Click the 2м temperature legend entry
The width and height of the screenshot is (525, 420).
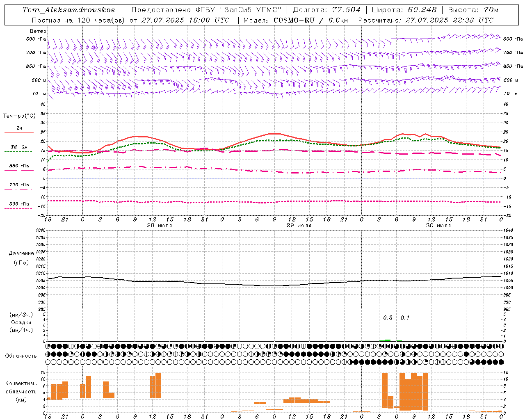point(19,128)
